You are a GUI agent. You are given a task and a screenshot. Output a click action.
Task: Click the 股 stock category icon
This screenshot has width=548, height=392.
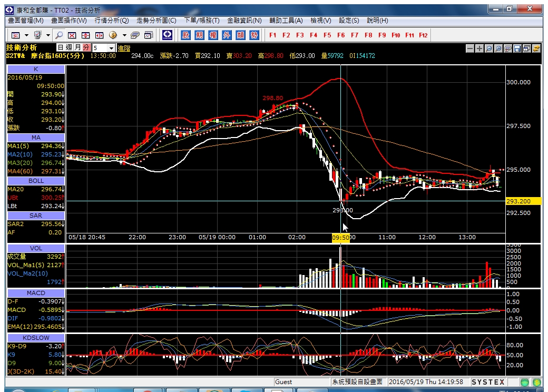pyautogui.click(x=185, y=35)
